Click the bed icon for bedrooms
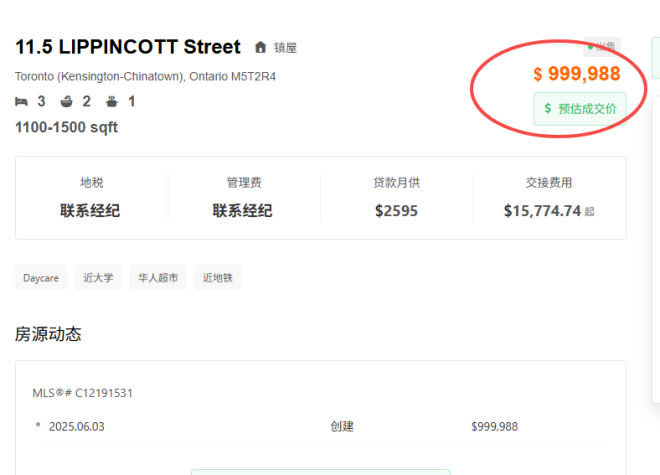 [22, 101]
